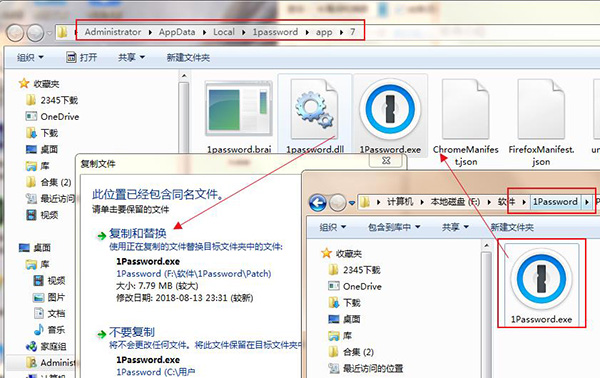Click Administrator in the address path

[x=113, y=32]
